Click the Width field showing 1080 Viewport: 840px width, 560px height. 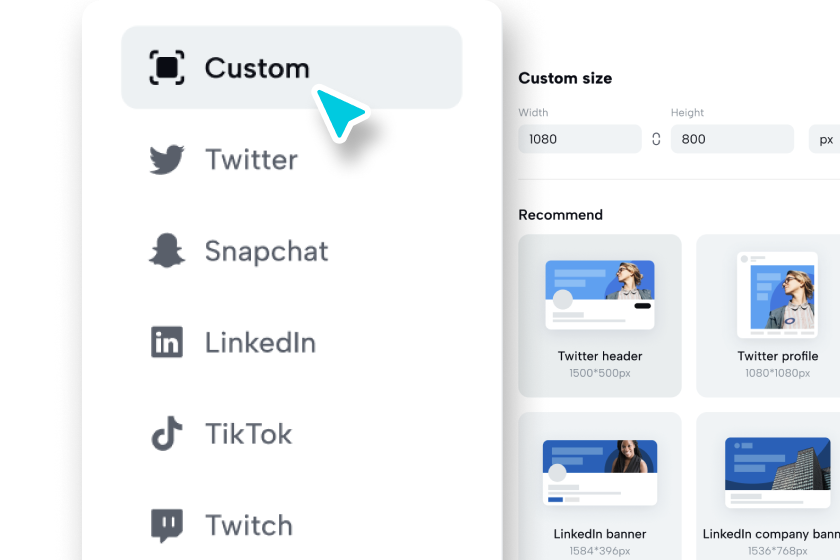[x=580, y=139]
